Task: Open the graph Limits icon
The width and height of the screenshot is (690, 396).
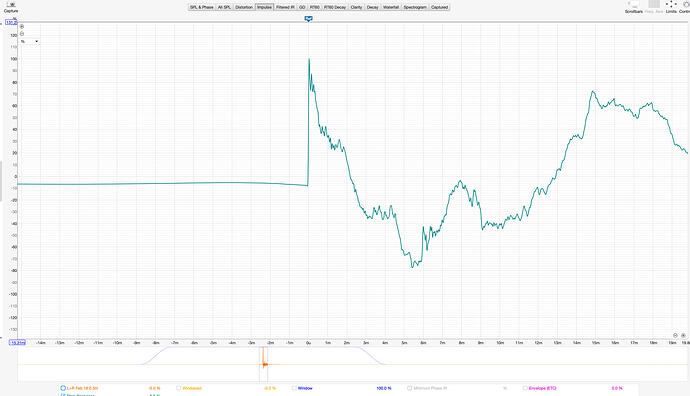Action: (671, 7)
